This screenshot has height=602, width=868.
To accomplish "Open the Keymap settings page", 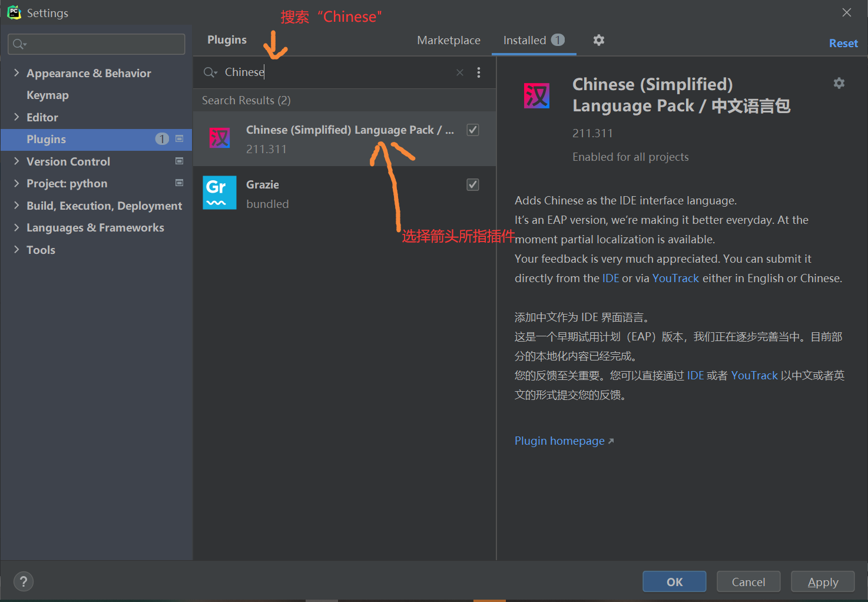I will point(48,95).
